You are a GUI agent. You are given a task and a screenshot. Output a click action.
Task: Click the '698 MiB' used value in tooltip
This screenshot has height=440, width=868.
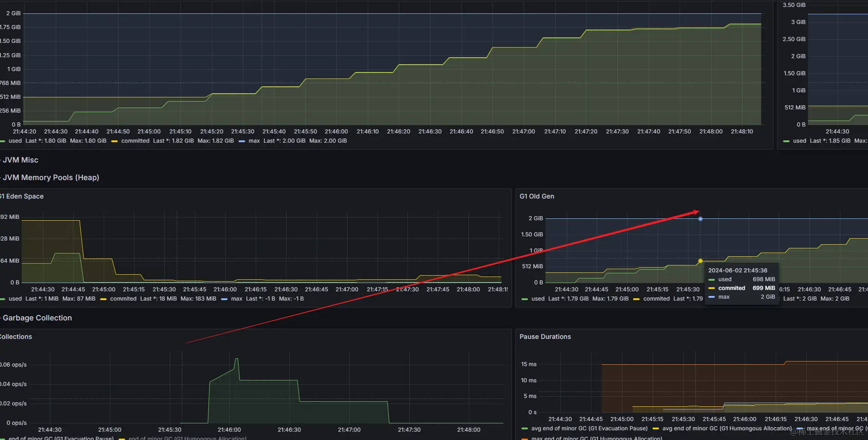pos(764,279)
